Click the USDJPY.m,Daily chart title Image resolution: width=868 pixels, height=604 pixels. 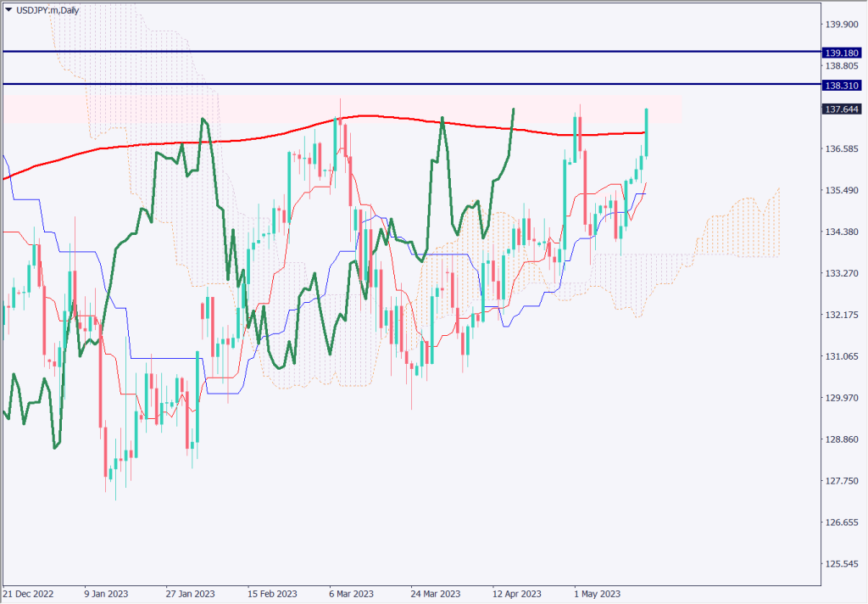[45, 9]
